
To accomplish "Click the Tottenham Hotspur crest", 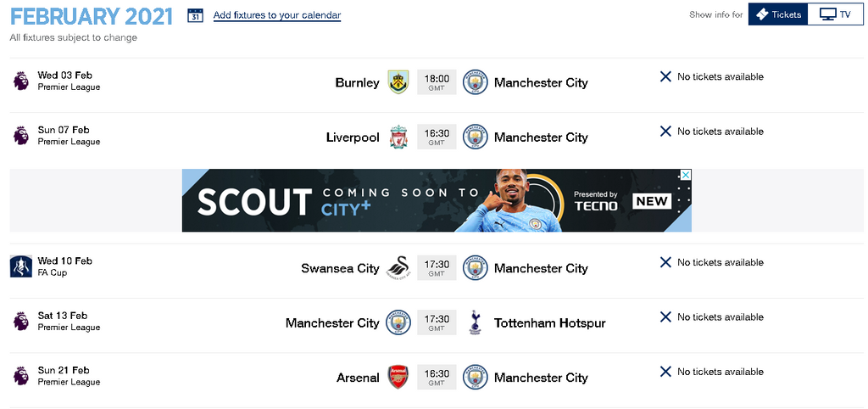I will (x=475, y=323).
